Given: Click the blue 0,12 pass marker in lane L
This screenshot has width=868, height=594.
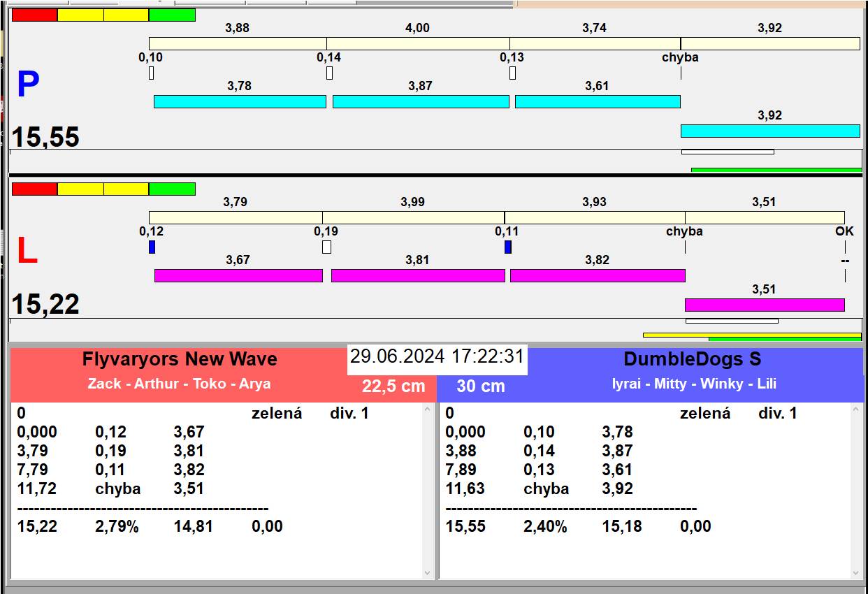Looking at the screenshot, I should pyautogui.click(x=152, y=247).
